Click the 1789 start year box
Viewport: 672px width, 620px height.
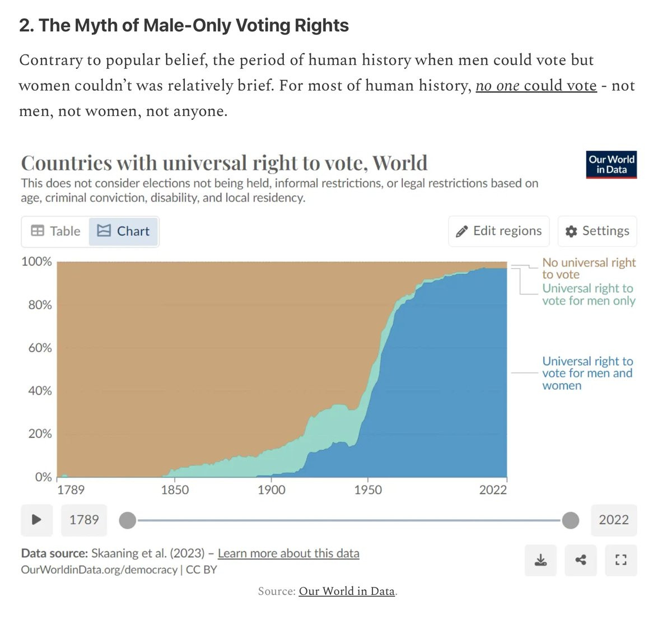(84, 520)
